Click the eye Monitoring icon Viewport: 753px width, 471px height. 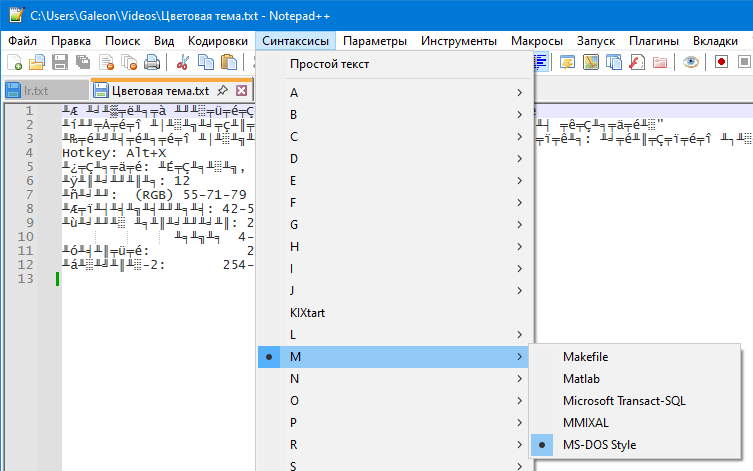click(690, 62)
